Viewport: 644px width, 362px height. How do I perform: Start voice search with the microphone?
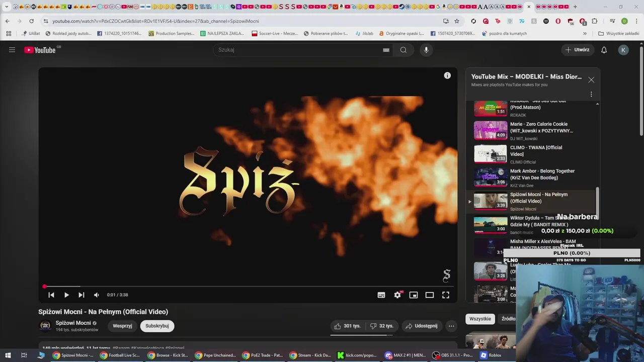(426, 50)
